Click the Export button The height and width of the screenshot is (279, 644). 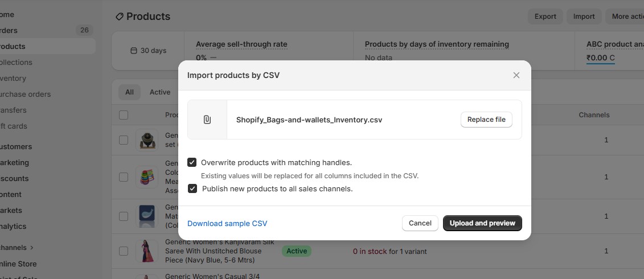(x=545, y=17)
